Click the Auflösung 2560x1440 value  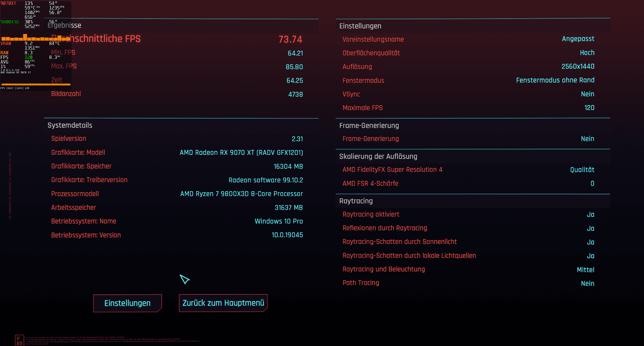click(x=578, y=66)
